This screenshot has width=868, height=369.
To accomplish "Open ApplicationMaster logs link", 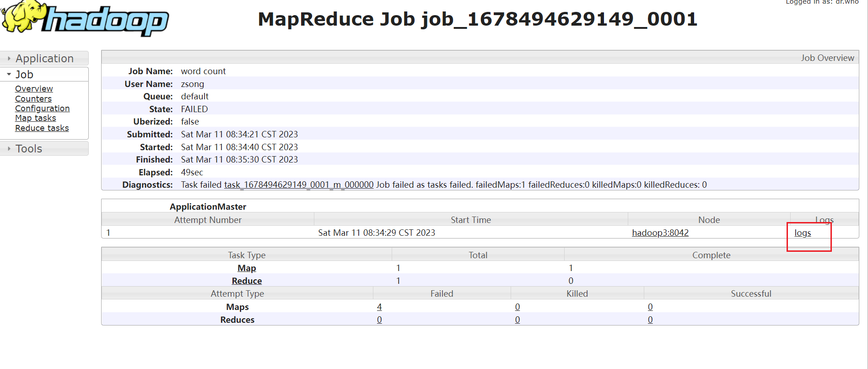I will click(x=803, y=233).
